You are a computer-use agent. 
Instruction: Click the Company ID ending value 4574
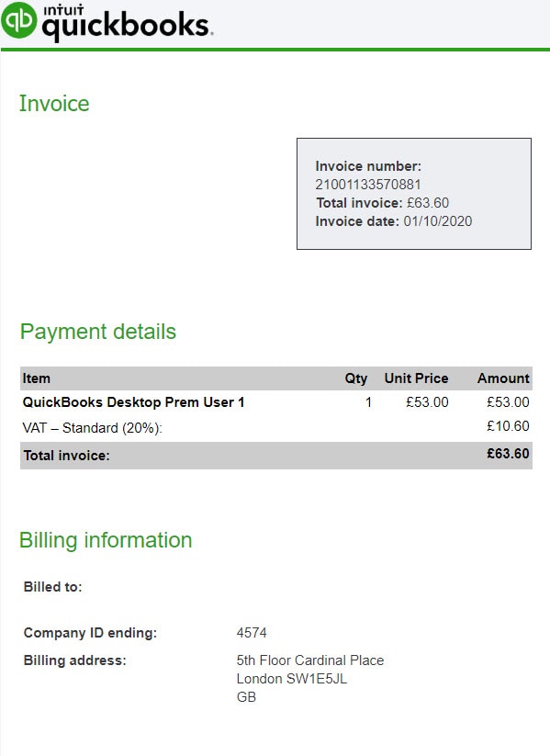pos(252,633)
